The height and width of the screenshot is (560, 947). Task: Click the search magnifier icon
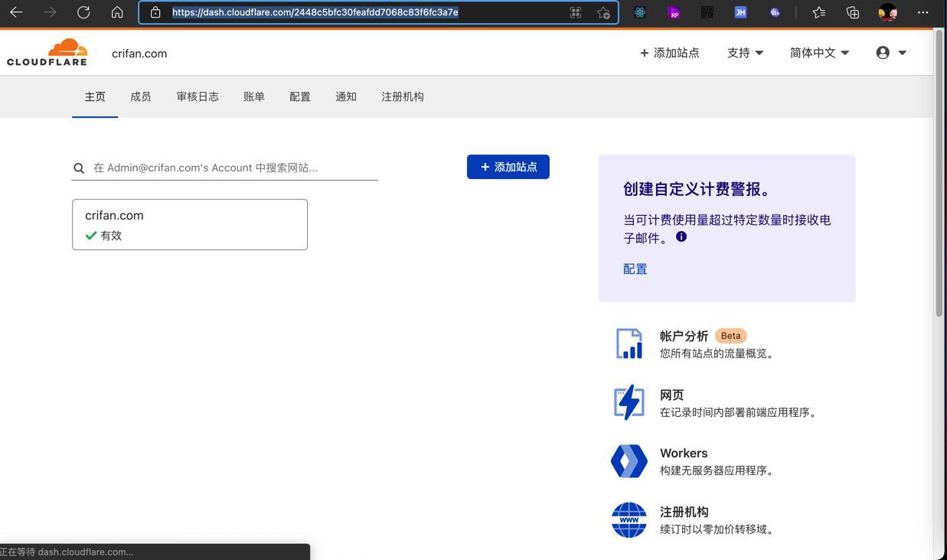pyautogui.click(x=79, y=168)
